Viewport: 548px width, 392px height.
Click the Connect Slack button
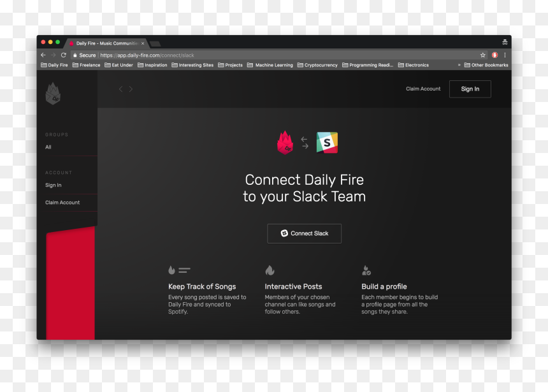(304, 233)
